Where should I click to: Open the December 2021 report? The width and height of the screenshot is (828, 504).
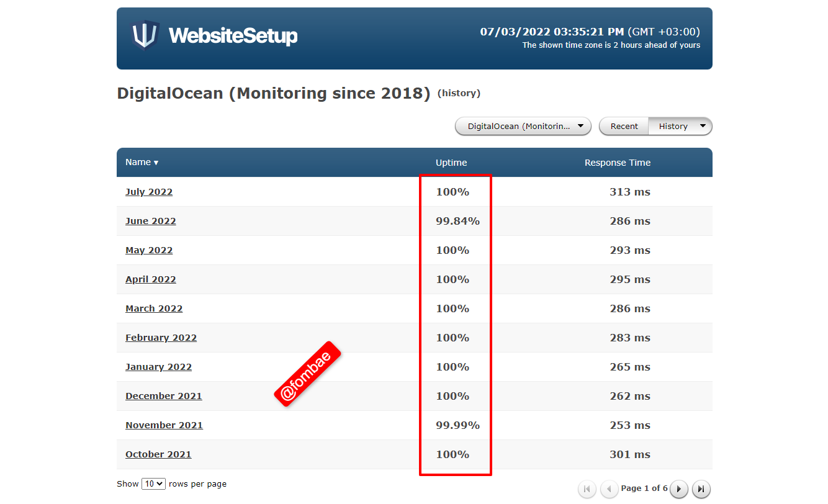click(164, 396)
